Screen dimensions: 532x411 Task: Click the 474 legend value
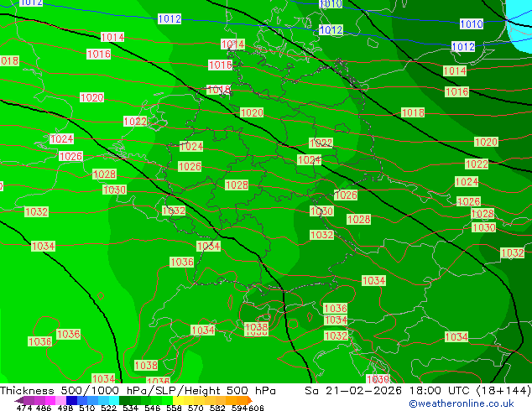pyautogui.click(x=24, y=408)
